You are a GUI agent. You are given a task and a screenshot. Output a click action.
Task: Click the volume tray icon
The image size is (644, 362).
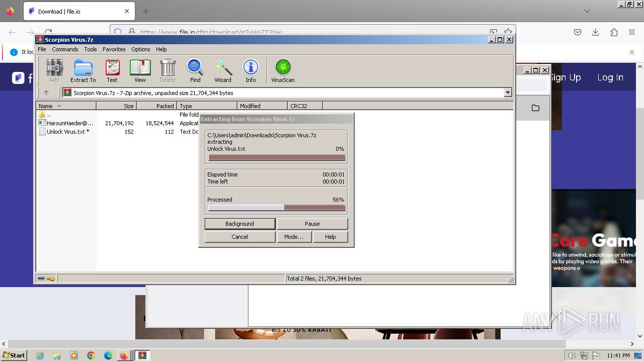(572, 355)
